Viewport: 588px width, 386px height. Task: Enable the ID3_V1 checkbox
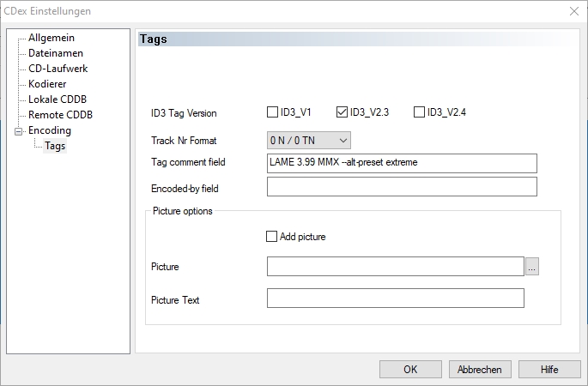tap(273, 112)
